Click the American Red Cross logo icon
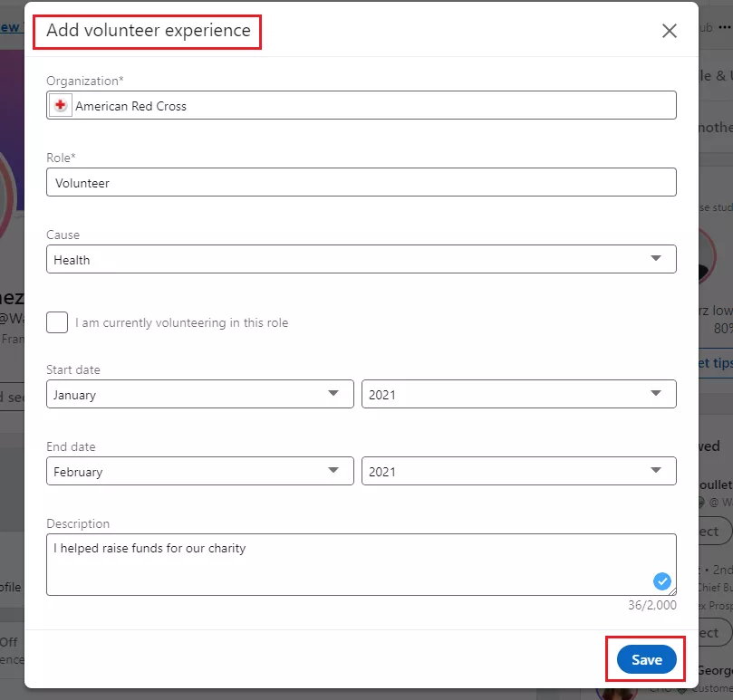 60,106
